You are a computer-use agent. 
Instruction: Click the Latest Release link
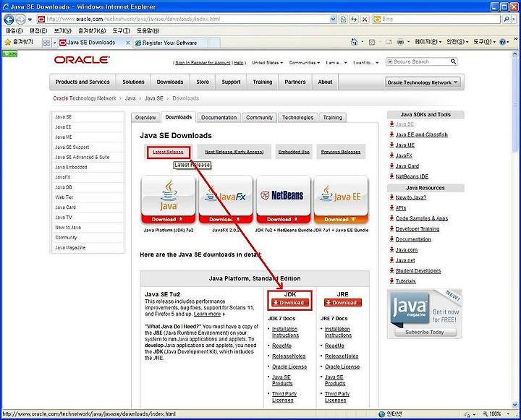[168, 152]
